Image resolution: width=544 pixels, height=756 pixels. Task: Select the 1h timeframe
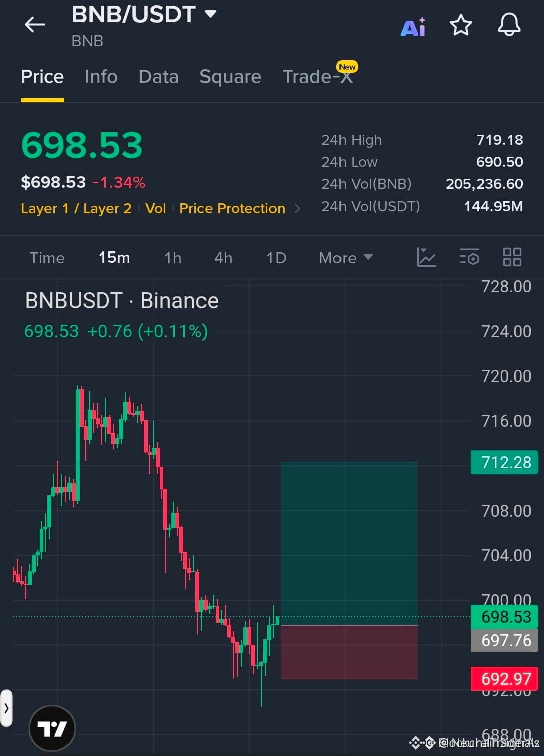click(173, 258)
